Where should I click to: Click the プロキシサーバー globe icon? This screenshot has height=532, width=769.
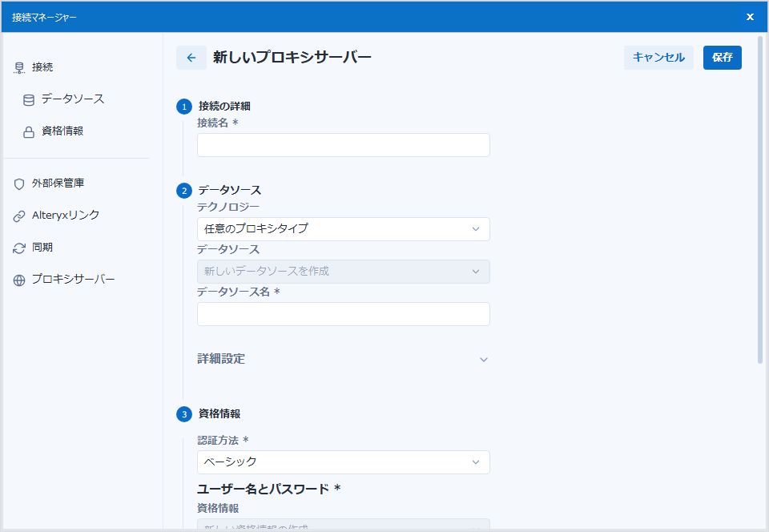pyautogui.click(x=19, y=280)
